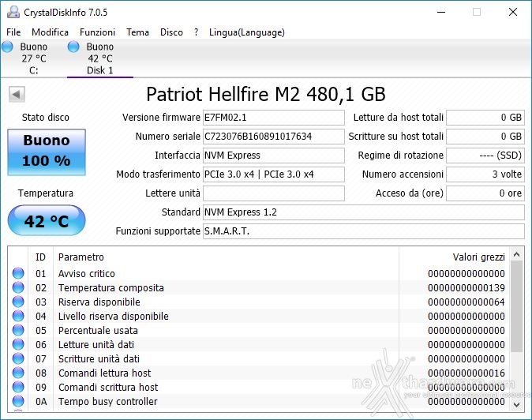This screenshot has height=420, width=532.
Task: Click the scroll down arrow of SMART list
Action: click(x=517, y=404)
